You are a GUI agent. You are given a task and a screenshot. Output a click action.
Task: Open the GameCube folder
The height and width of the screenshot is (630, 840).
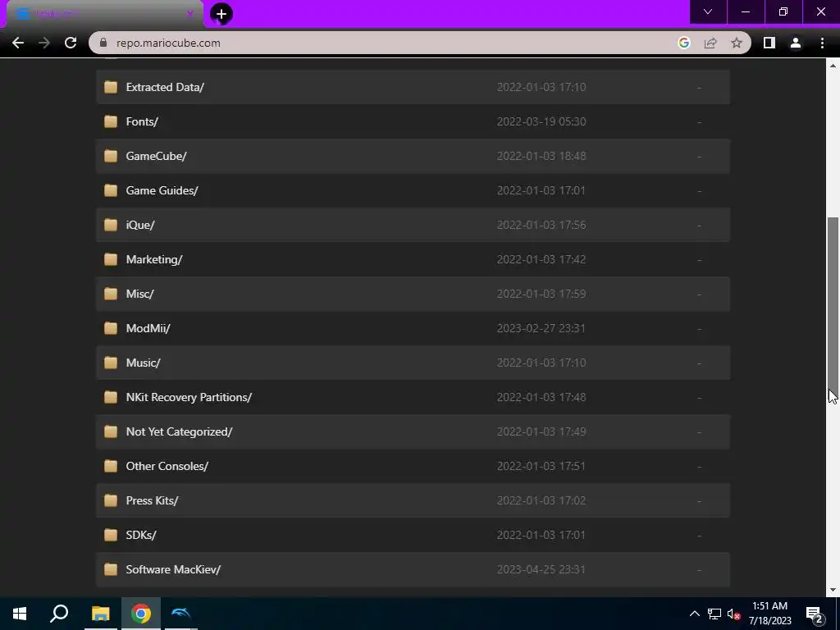click(x=156, y=156)
